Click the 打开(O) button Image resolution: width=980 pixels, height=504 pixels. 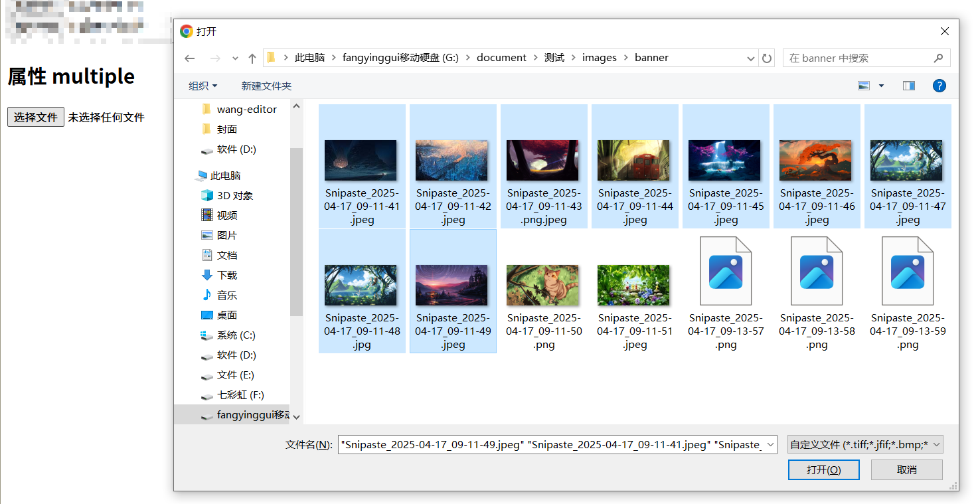point(823,469)
